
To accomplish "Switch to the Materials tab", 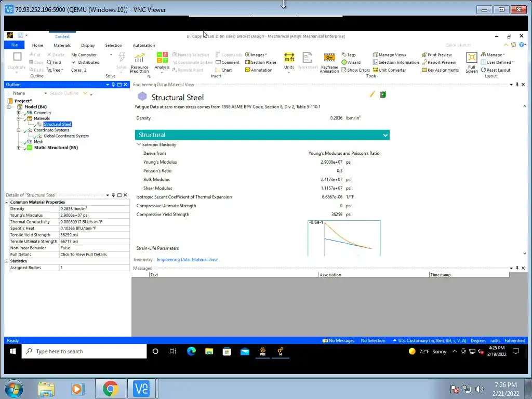I will pyautogui.click(x=62, y=45).
